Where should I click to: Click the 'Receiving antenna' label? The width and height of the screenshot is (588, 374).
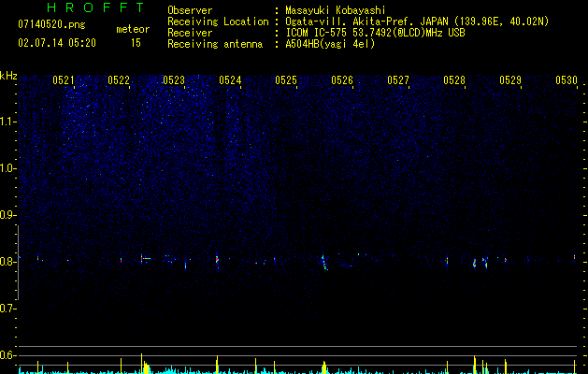point(215,44)
